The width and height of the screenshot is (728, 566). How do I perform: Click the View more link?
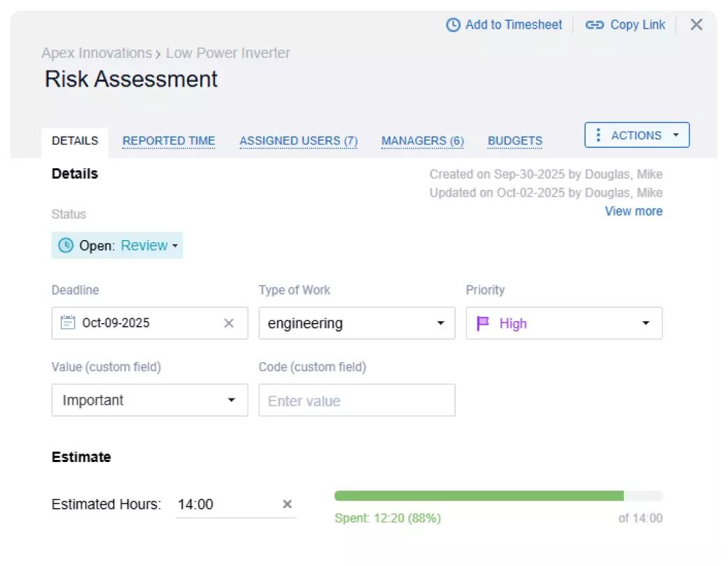pyautogui.click(x=633, y=211)
